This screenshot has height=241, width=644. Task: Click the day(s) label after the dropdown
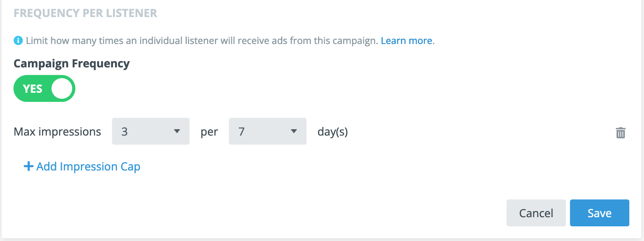point(332,132)
